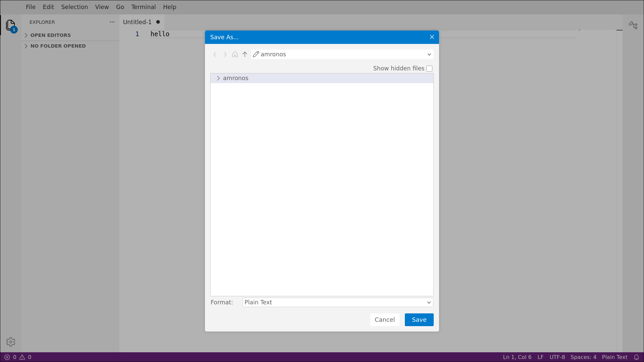Click the pencil edit-path icon
The image size is (644, 362).
pyautogui.click(x=256, y=54)
